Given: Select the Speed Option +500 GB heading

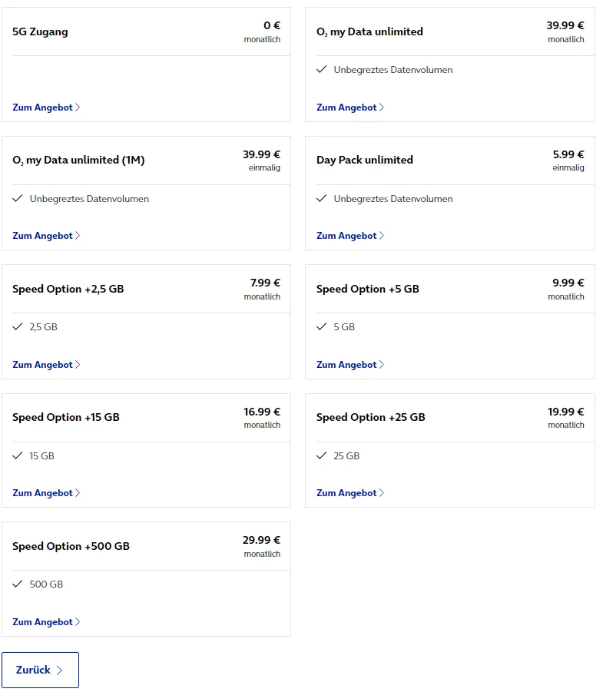Looking at the screenshot, I should [71, 546].
